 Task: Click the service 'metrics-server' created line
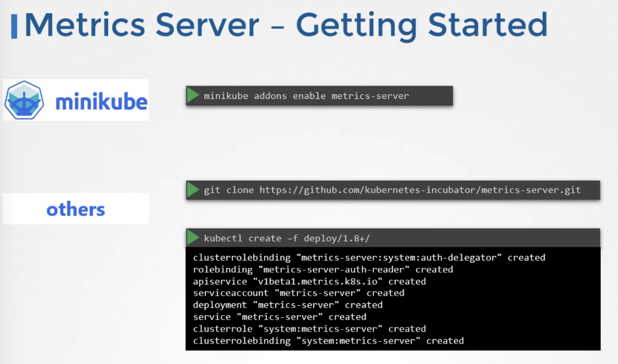click(x=279, y=317)
